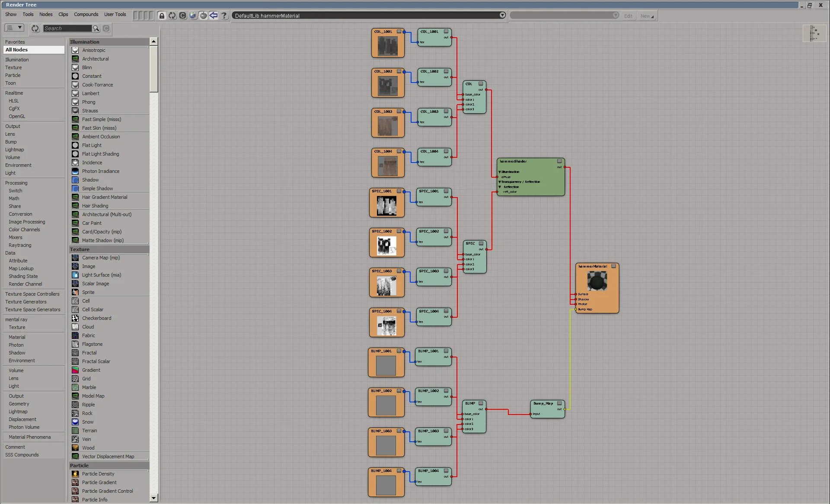
Task: Click the blue back arrow icon
Action: 214,16
